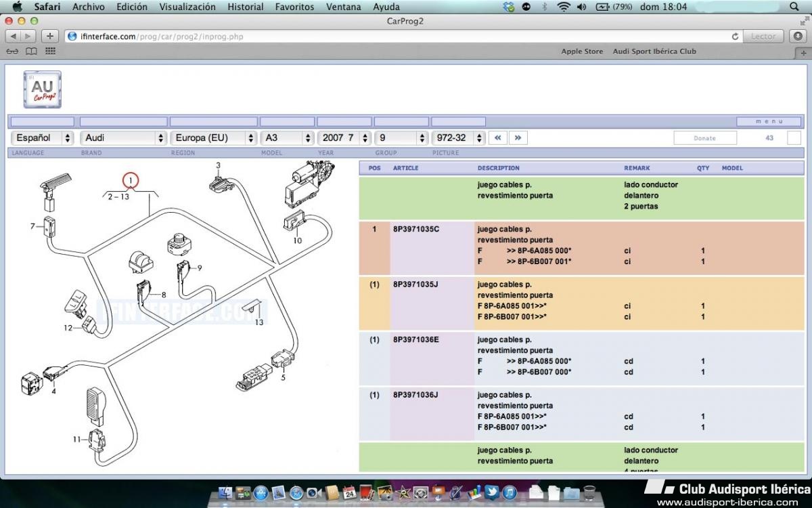
Task: Open the Favoritos menu
Action: point(295,7)
